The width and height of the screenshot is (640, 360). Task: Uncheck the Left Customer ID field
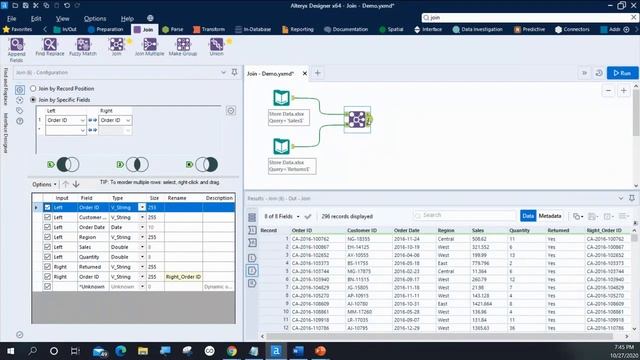pyautogui.click(x=47, y=217)
